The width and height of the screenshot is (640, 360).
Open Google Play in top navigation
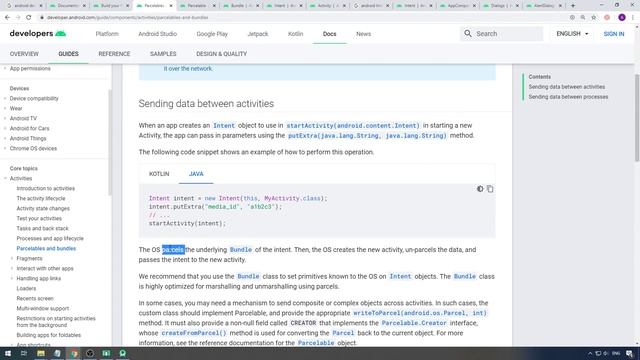click(212, 34)
